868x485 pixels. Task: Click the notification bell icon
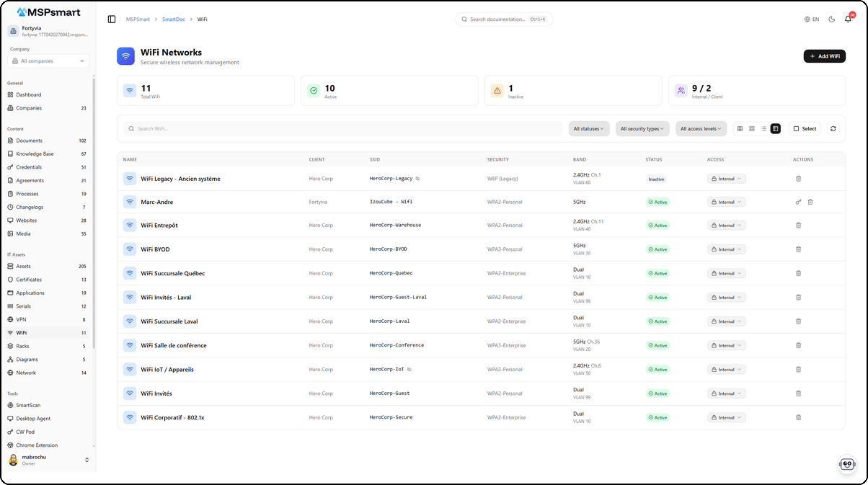[x=849, y=19]
